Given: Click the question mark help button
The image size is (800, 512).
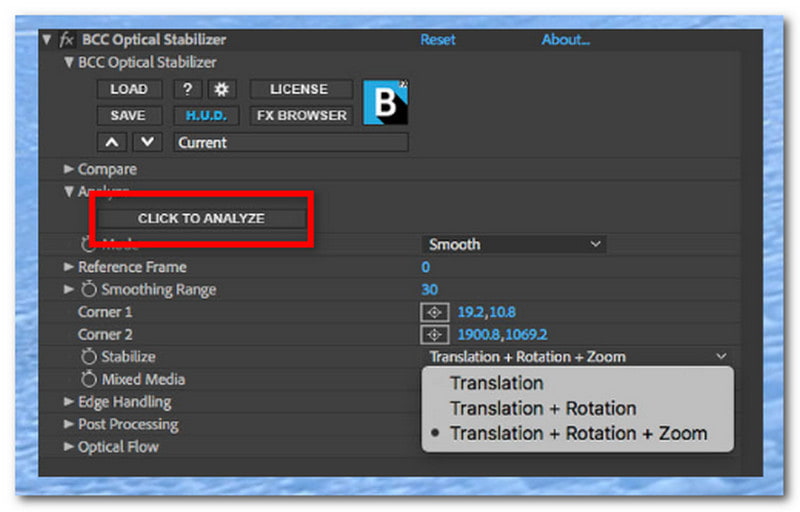Looking at the screenshot, I should pos(188,89).
